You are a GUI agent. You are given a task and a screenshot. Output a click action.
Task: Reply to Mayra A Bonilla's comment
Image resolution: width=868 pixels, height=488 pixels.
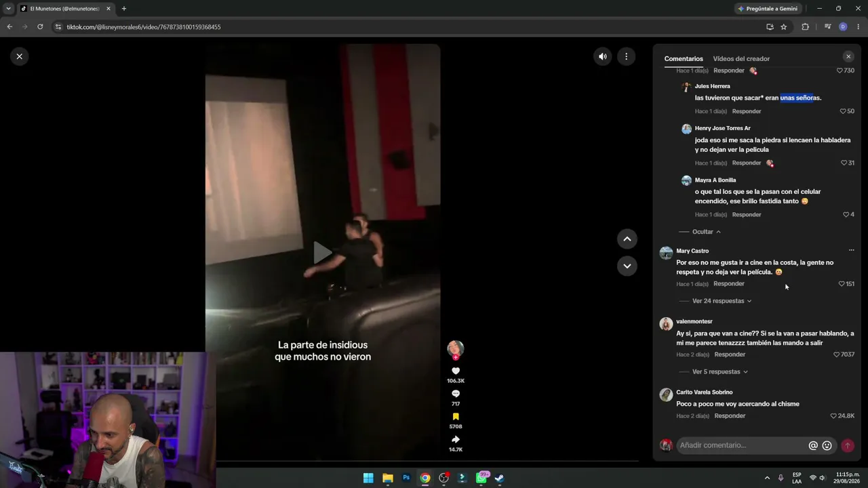(747, 215)
